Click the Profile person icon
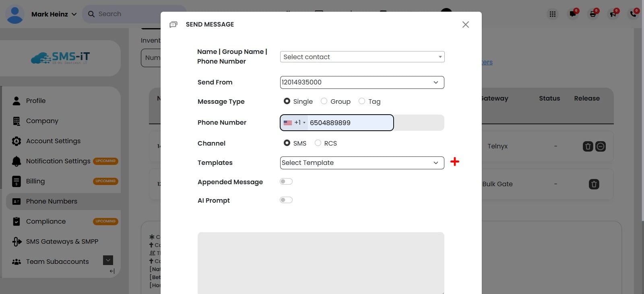 click(x=17, y=101)
